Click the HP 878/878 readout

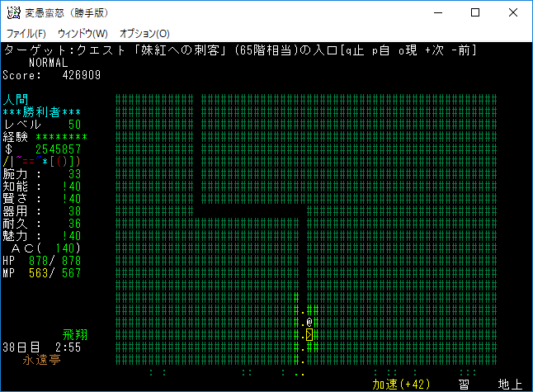coord(43,261)
